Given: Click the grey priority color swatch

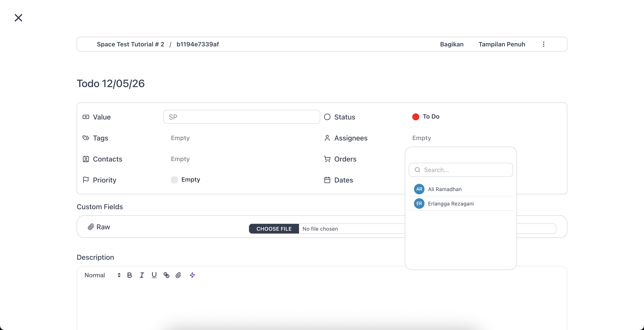Looking at the screenshot, I should [x=174, y=180].
